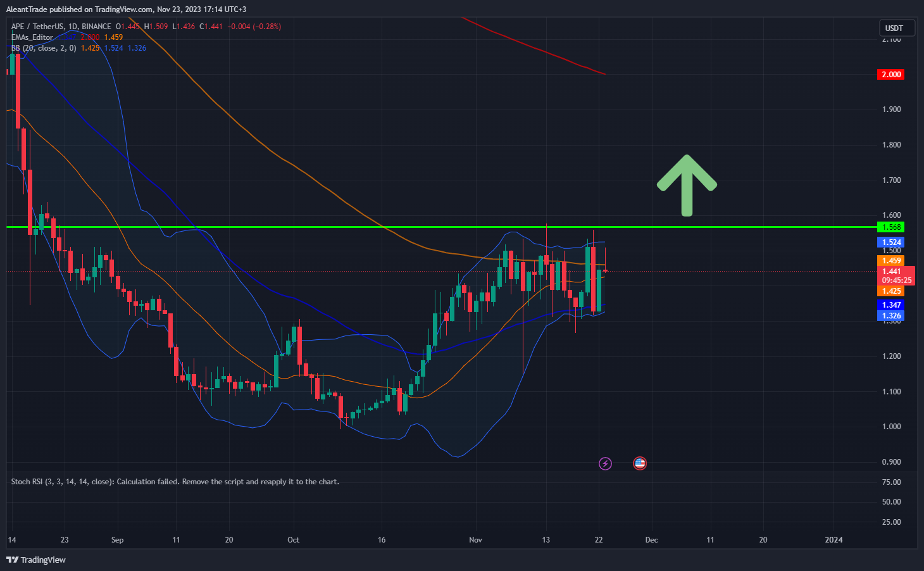Viewport: 924px width, 571px height.
Task: Click the purple lightning event icon
Action: pos(605,463)
